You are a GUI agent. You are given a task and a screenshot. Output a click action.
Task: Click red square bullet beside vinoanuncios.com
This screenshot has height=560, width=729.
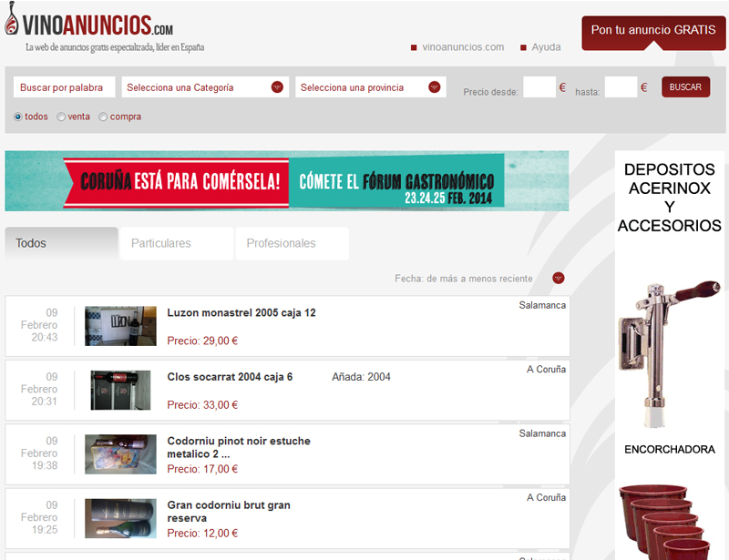pos(414,48)
